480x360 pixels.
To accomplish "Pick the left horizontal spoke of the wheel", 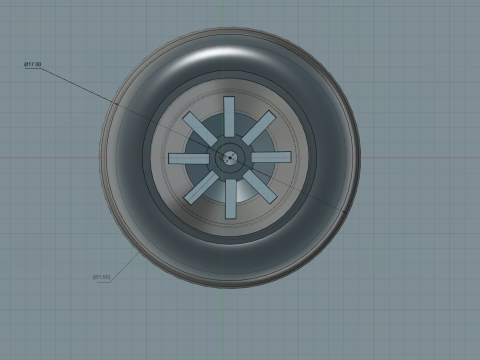I will coord(189,159).
